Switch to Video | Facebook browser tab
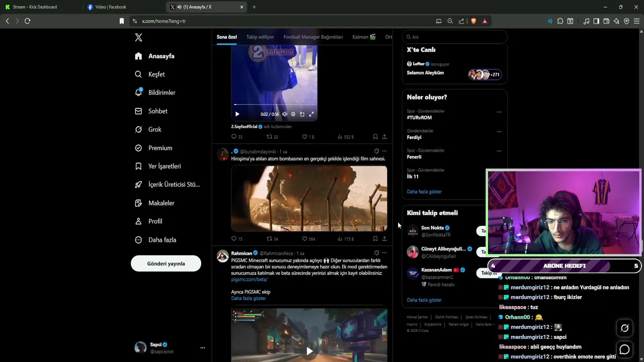 click(x=111, y=7)
